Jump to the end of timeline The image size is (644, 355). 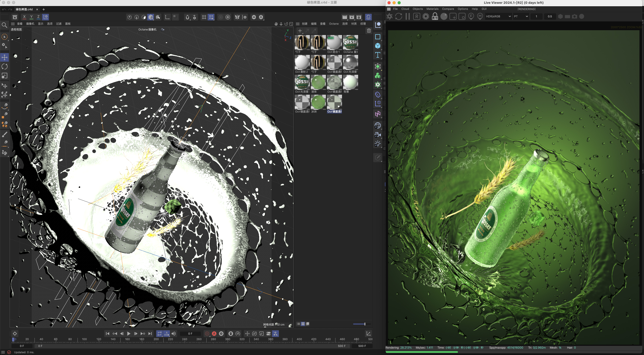pyautogui.click(x=150, y=334)
